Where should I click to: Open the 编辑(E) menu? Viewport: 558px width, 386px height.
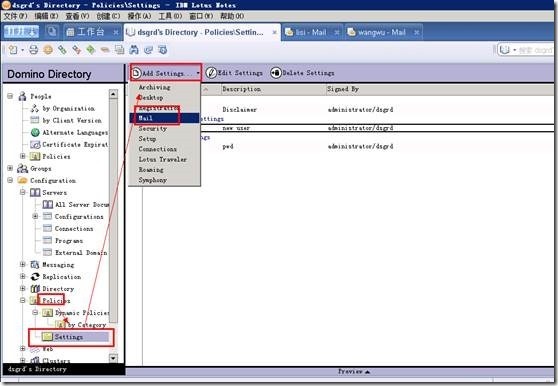click(46, 16)
